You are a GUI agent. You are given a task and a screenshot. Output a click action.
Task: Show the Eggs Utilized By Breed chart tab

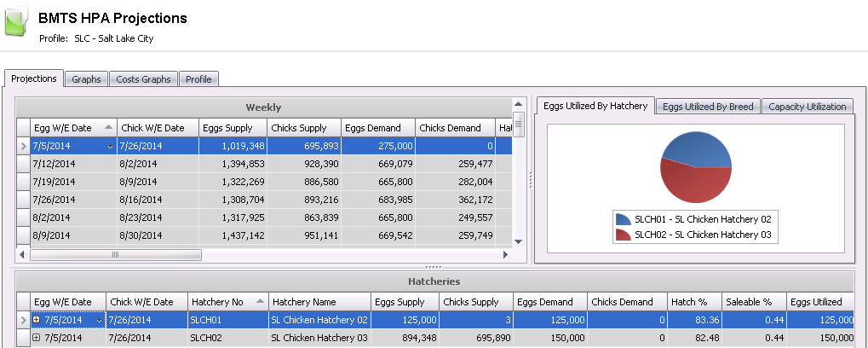(707, 107)
